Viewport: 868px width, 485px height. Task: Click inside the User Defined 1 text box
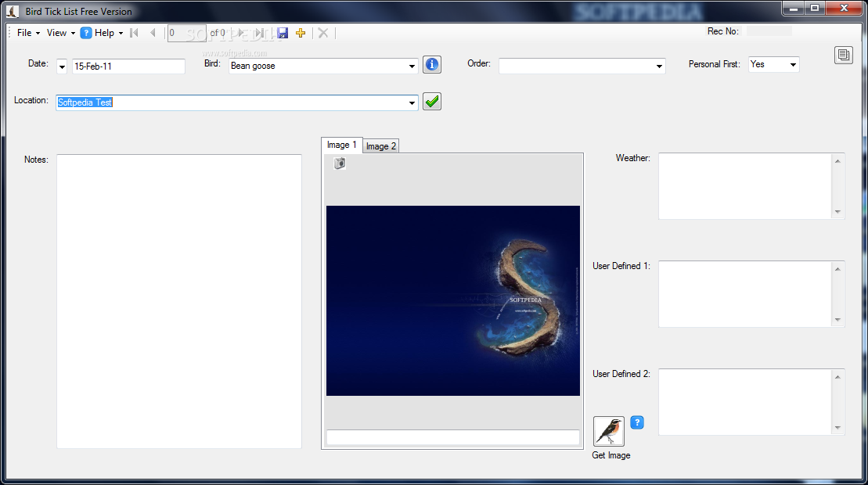[745, 294]
